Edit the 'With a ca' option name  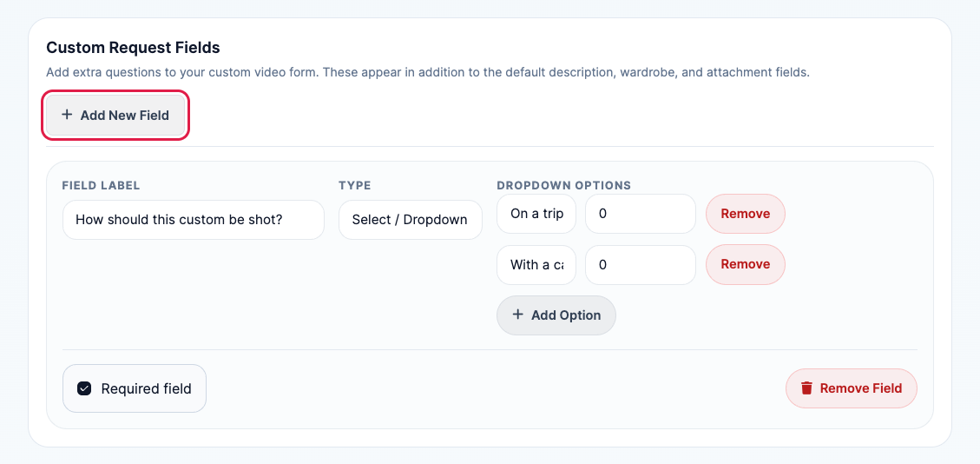[x=536, y=264]
